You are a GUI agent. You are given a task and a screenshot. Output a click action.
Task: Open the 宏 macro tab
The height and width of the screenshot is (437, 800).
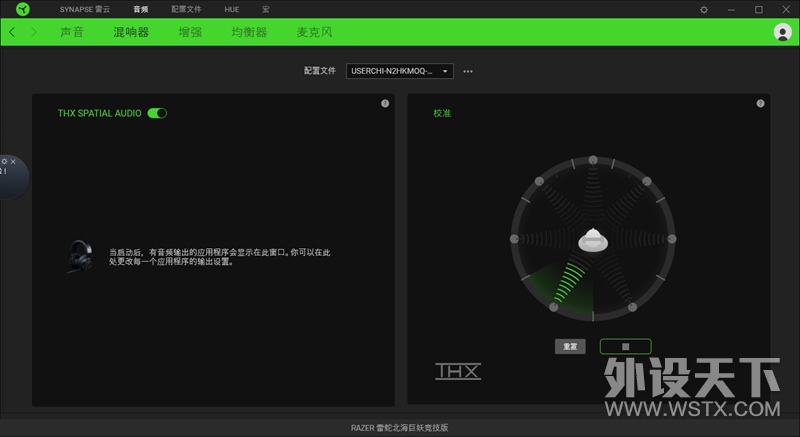point(266,9)
